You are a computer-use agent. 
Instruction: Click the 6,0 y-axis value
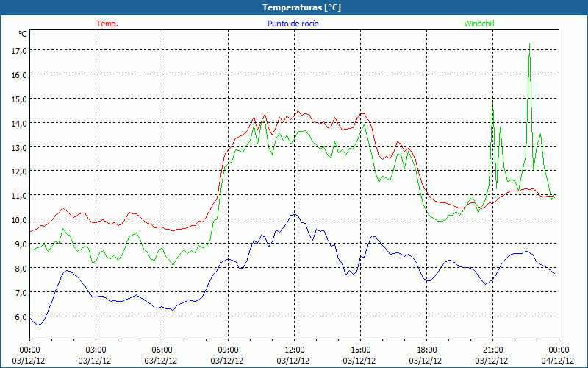point(21,317)
